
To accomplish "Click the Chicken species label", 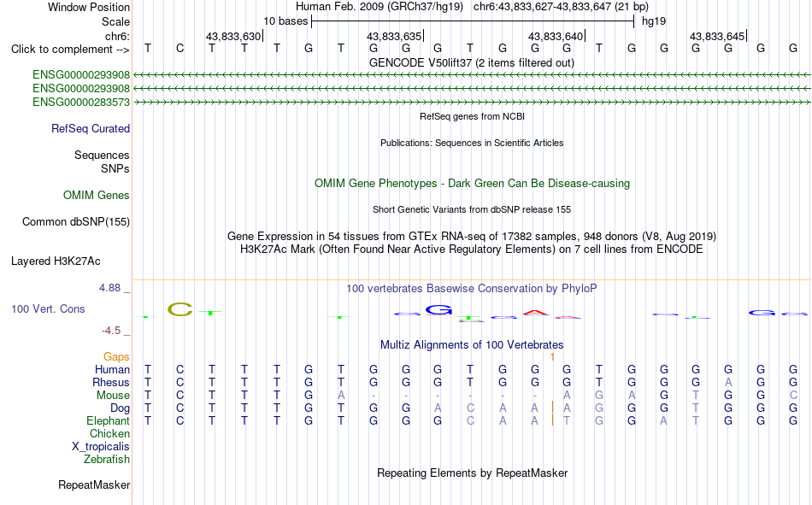I will click(109, 433).
